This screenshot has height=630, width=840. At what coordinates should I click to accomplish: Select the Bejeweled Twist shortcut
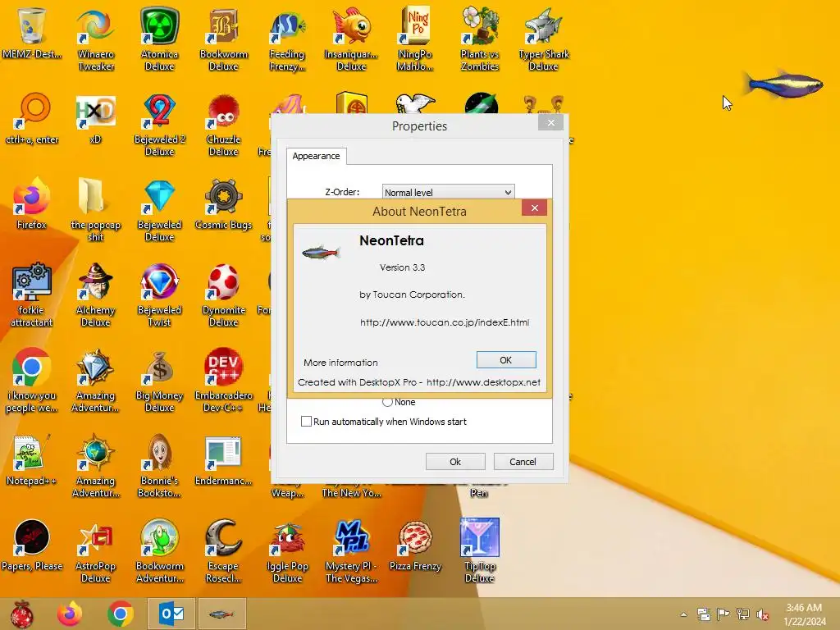pyautogui.click(x=160, y=294)
